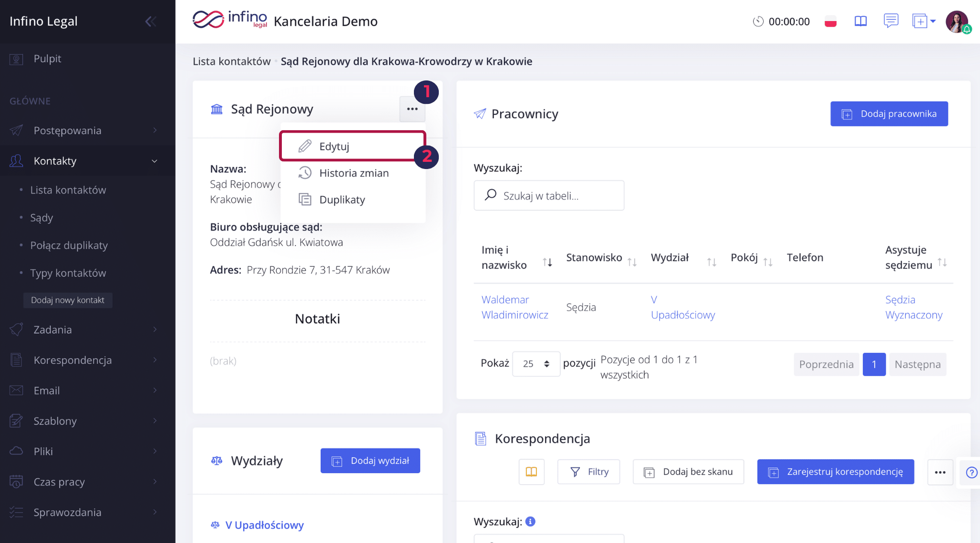Click Dodaj pracownika button
980x543 pixels.
click(x=889, y=114)
